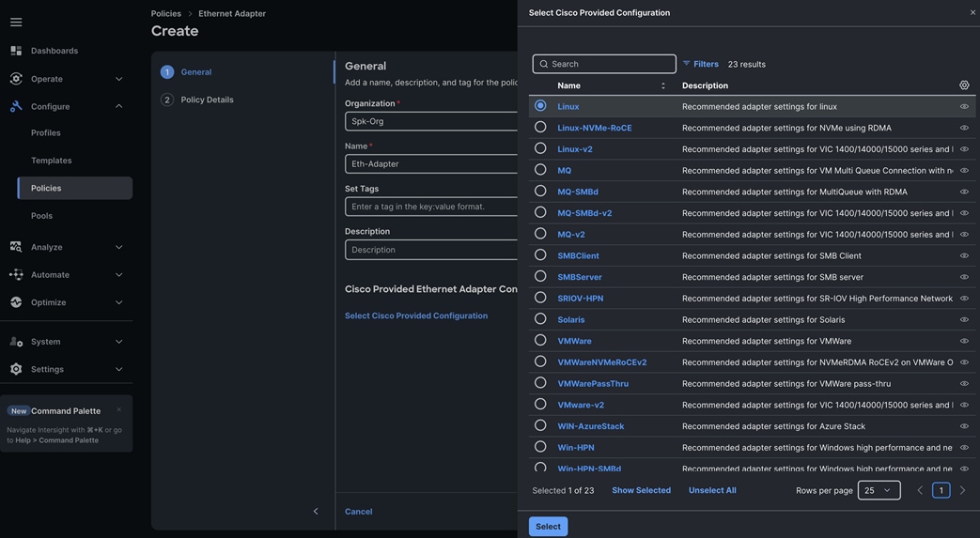This screenshot has height=538, width=980.
Task: Click the Set Tags input field
Action: 431,207
